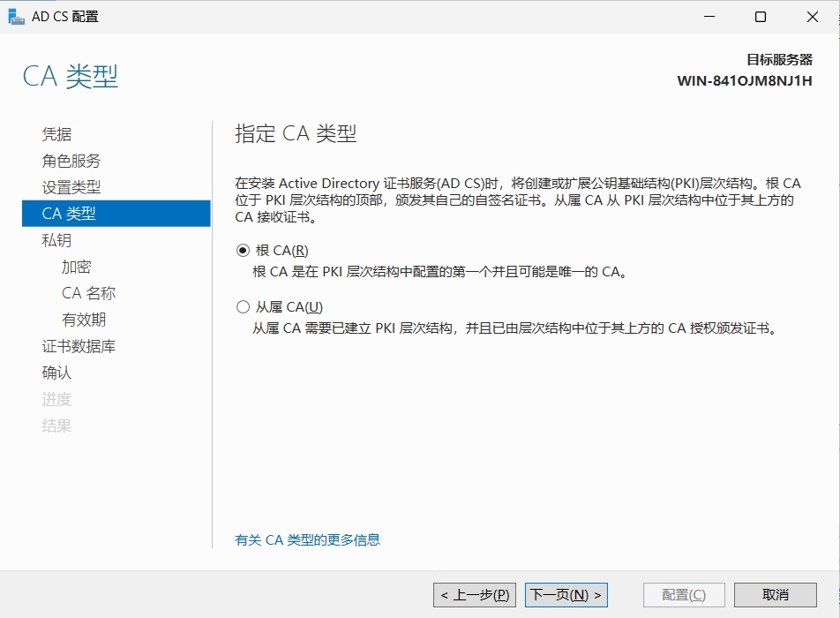
Task: Click the 从属 CA description text line
Action: tap(515, 328)
